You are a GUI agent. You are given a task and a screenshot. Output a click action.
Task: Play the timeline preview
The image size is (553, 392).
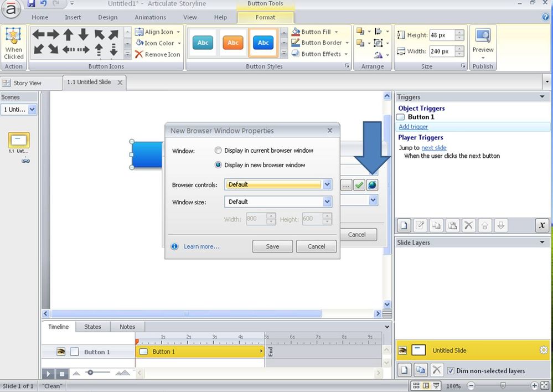coord(48,374)
